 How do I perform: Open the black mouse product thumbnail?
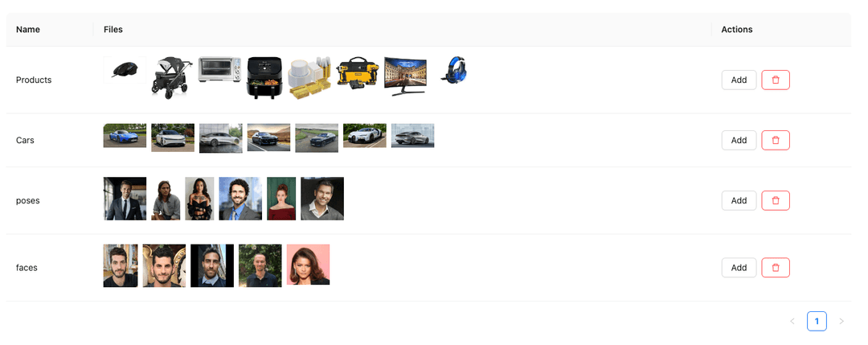pos(125,70)
